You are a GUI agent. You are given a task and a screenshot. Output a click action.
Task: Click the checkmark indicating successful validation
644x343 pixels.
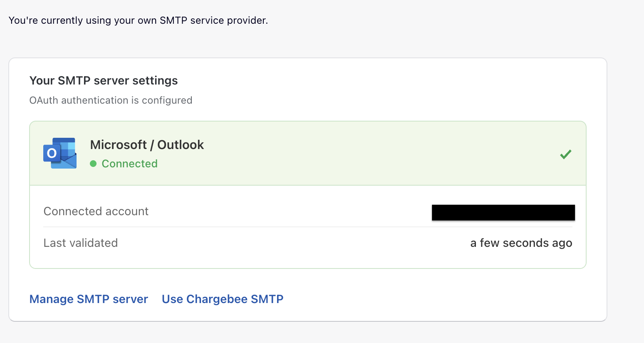tap(566, 154)
